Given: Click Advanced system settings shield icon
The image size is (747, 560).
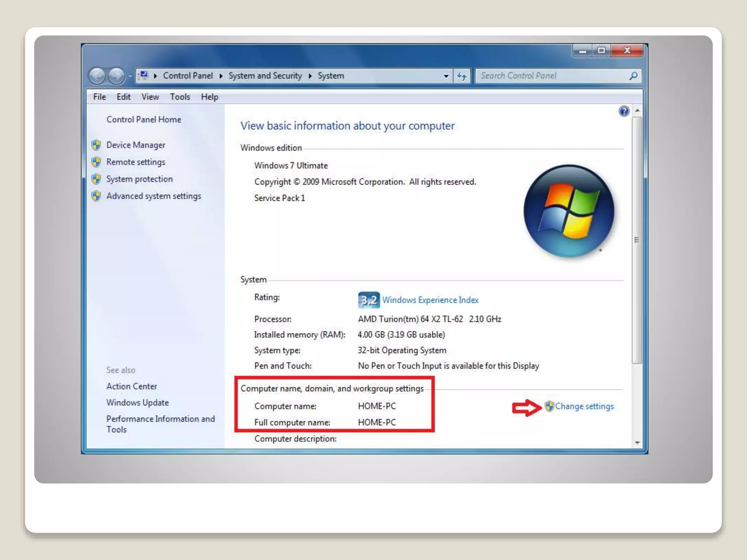Looking at the screenshot, I should (x=96, y=196).
